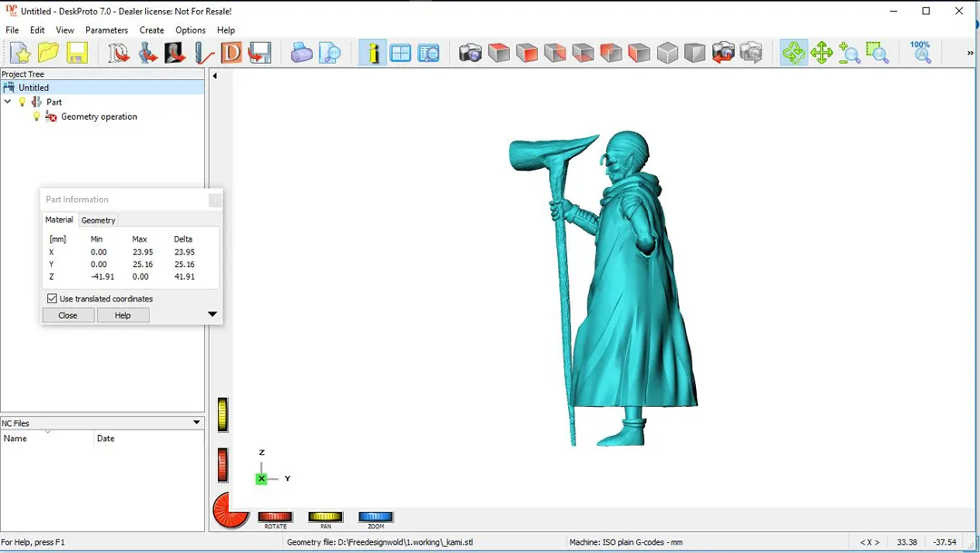980x553 pixels.
Task: Select the green Pan arrows icon
Action: point(821,53)
